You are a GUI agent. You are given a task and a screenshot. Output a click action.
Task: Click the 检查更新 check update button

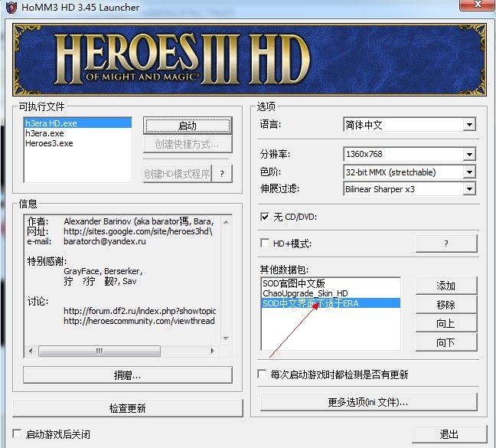click(x=128, y=408)
